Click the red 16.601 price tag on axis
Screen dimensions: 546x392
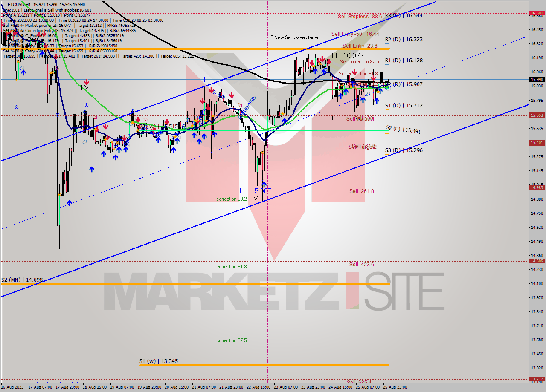pos(536,13)
